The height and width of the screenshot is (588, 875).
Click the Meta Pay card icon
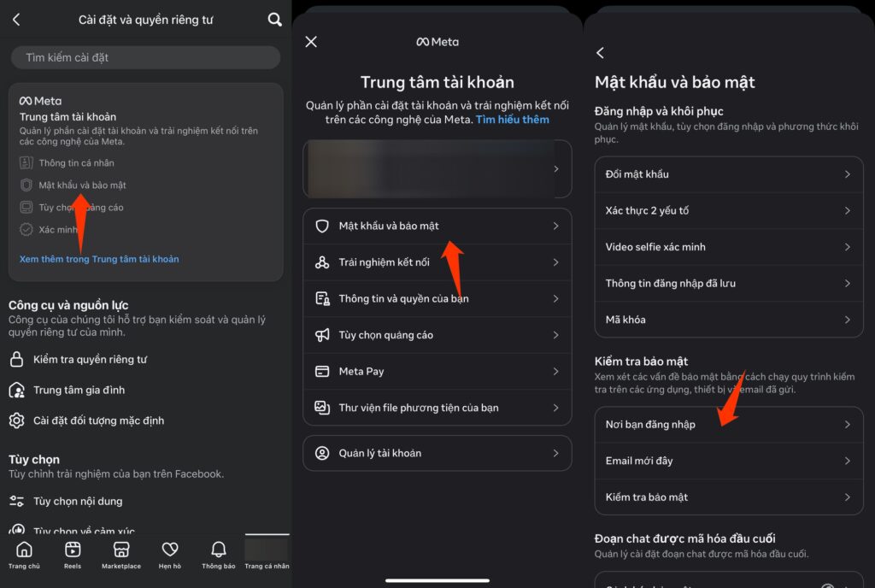coord(322,372)
